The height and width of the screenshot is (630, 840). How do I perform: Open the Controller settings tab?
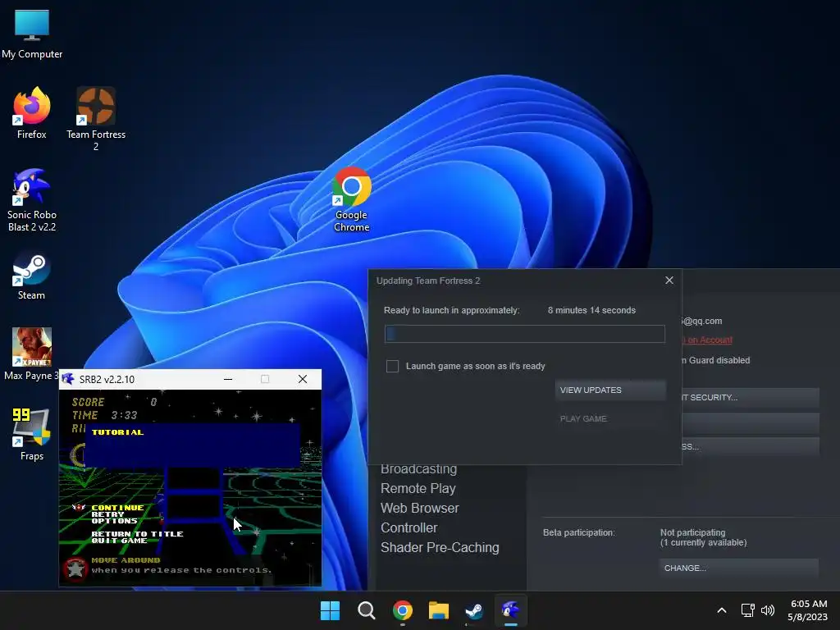click(x=409, y=527)
